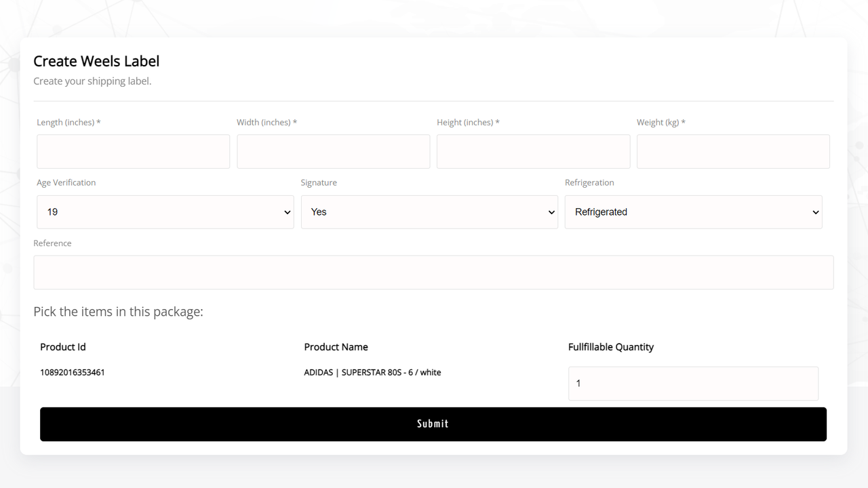Click the Width (inches) input field

(x=333, y=151)
